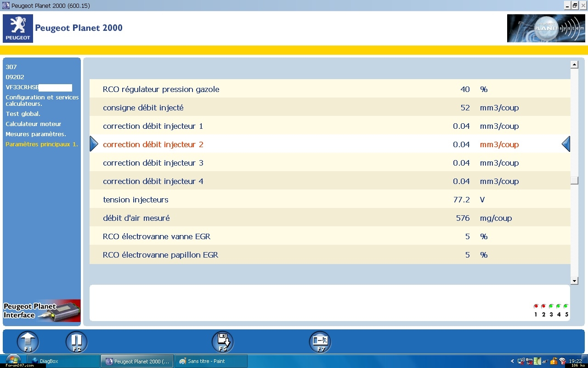Switch to DiagBox in the taskbar
Image resolution: width=588 pixels, height=368 pixels.
click(x=63, y=361)
